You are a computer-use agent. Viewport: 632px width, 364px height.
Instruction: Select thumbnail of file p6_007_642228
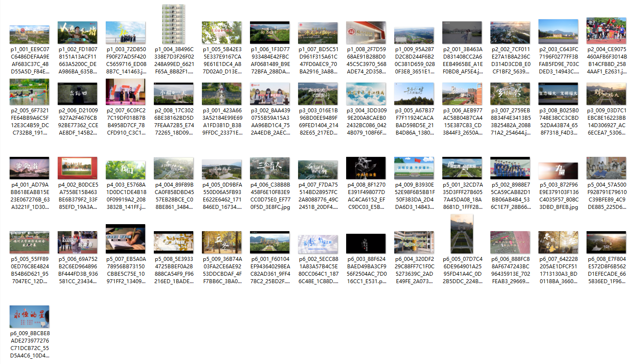click(x=558, y=243)
